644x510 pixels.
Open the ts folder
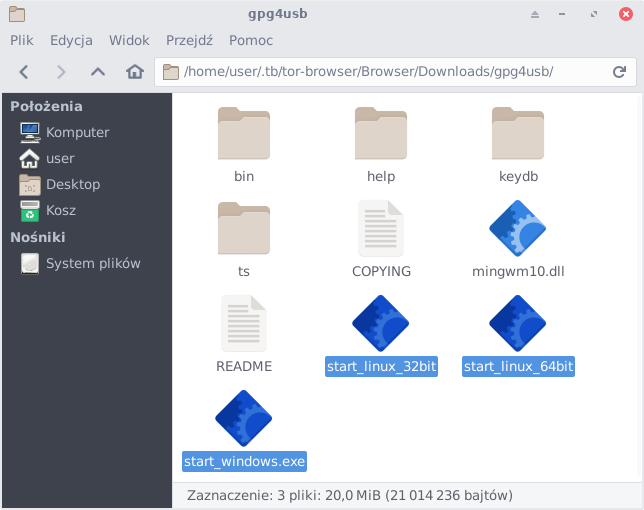244,229
